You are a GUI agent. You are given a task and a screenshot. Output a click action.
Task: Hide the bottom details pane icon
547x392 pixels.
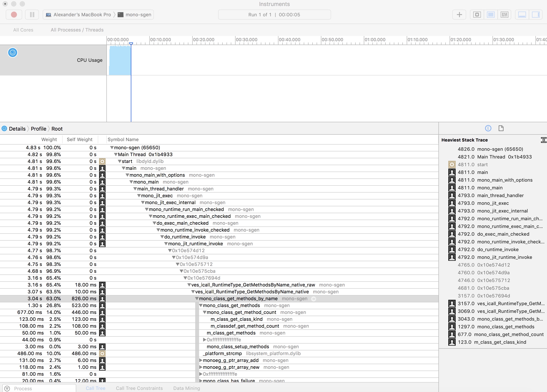click(522, 14)
